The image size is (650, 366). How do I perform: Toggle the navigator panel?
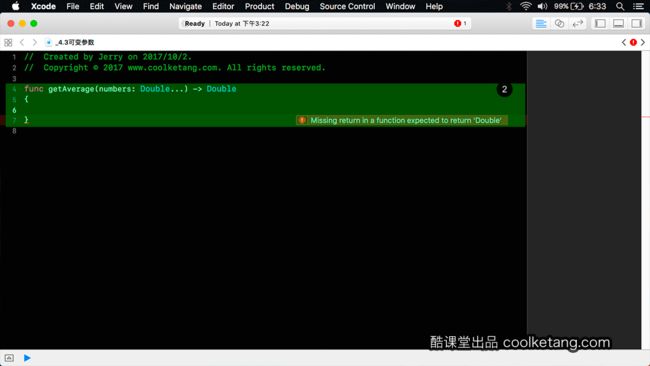600,24
